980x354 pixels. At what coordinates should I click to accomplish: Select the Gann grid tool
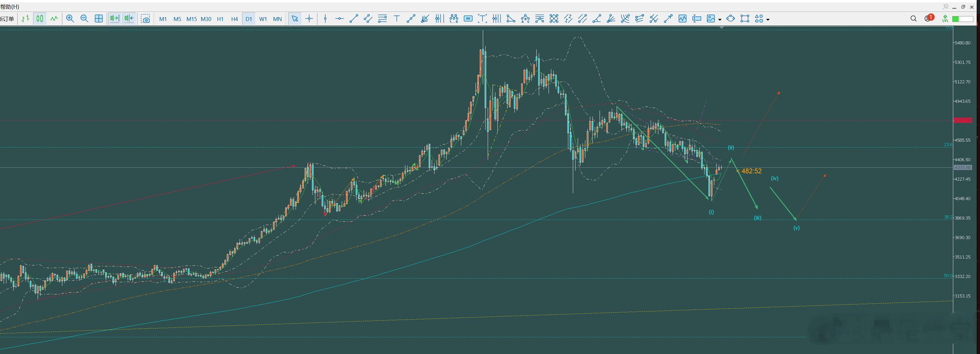pos(554,19)
